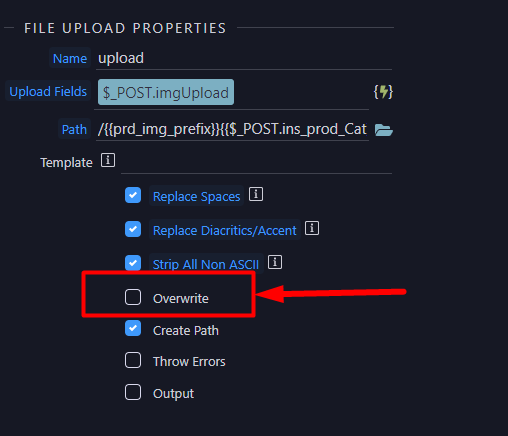Uncheck the Create Path checkbox

[x=133, y=328]
